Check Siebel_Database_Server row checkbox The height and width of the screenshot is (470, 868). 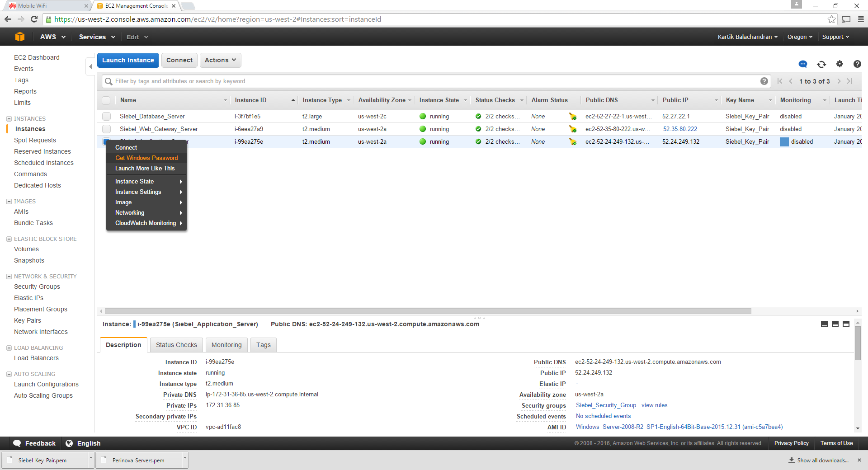106,117
